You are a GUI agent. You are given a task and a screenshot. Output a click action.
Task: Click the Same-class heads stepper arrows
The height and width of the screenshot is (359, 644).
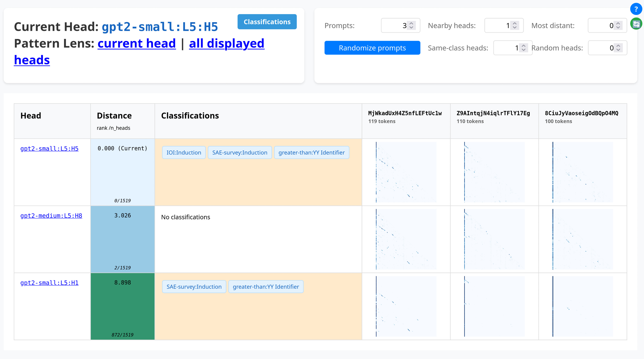[523, 47]
